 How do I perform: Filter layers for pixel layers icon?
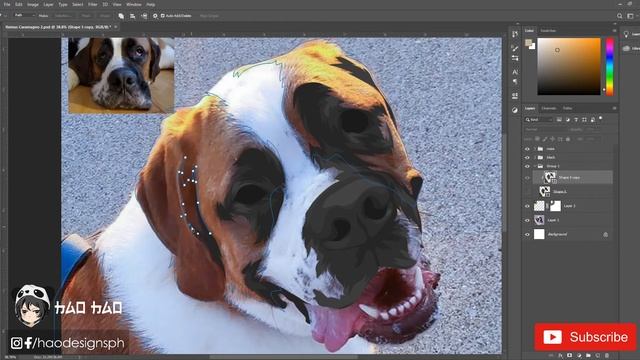click(559, 120)
